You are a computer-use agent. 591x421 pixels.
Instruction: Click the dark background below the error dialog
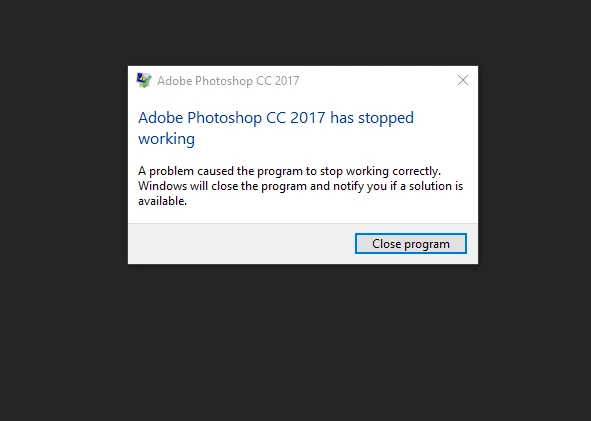(296, 339)
